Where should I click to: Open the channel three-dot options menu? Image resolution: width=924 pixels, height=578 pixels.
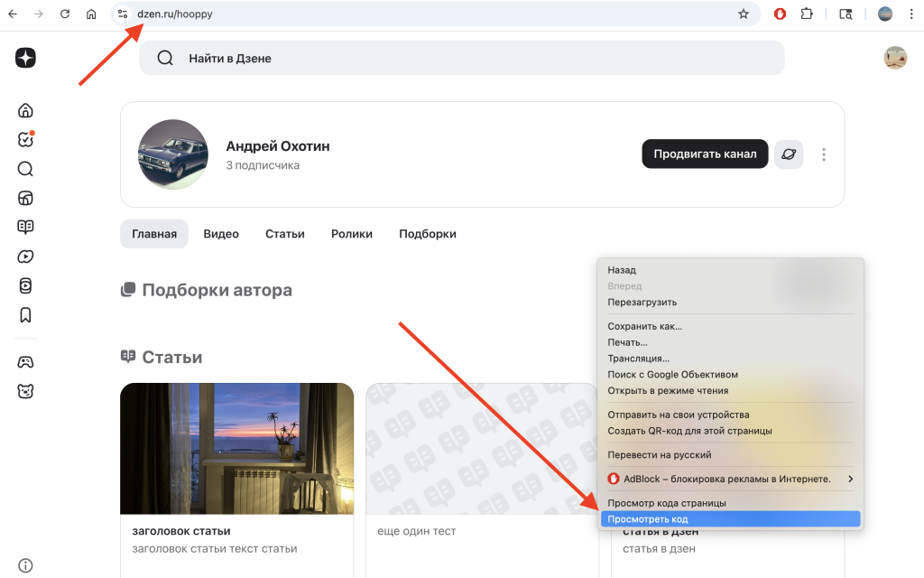824,154
